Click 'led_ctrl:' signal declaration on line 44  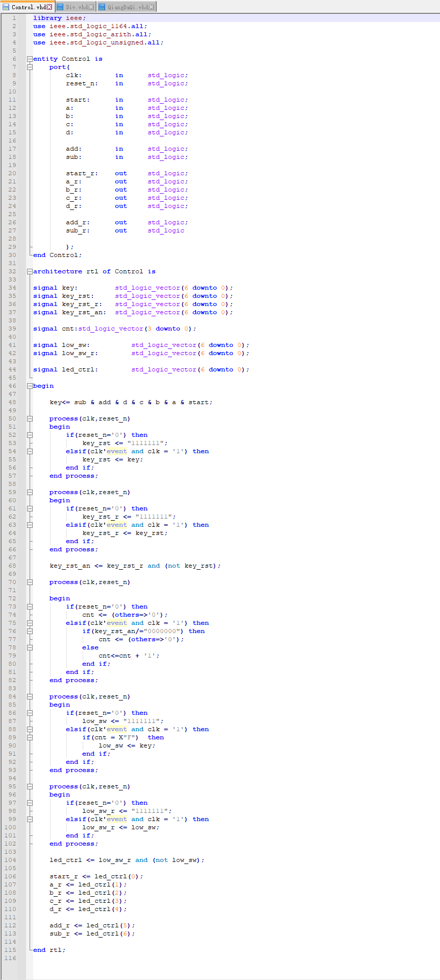tap(80, 369)
